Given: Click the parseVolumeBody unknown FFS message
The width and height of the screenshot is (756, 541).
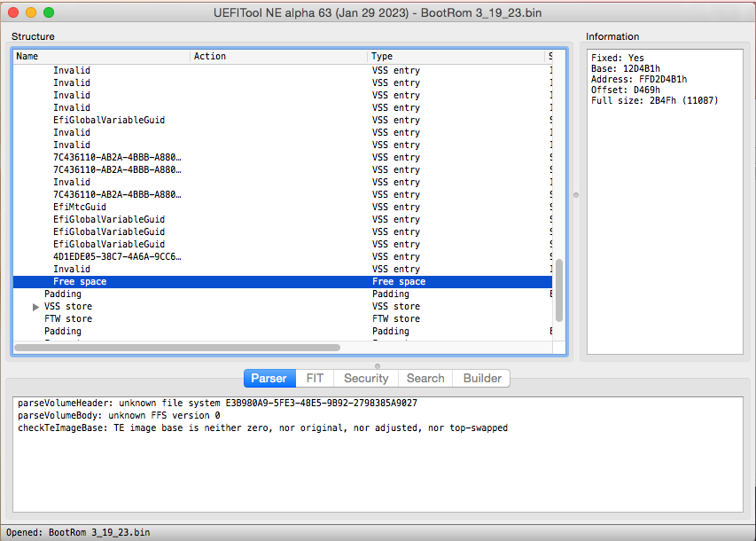Looking at the screenshot, I should click(x=119, y=416).
